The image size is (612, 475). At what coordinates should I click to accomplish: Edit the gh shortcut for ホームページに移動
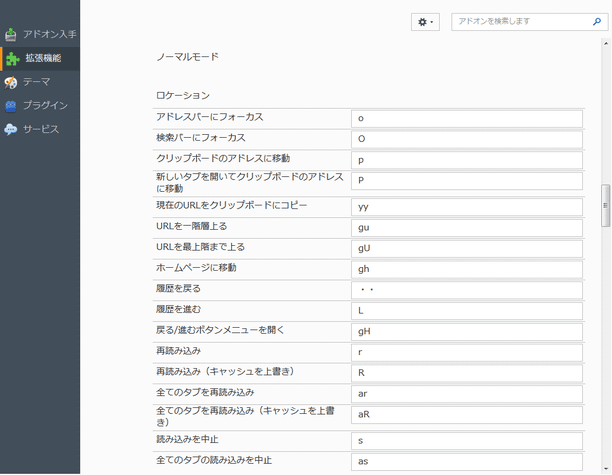[467, 269]
